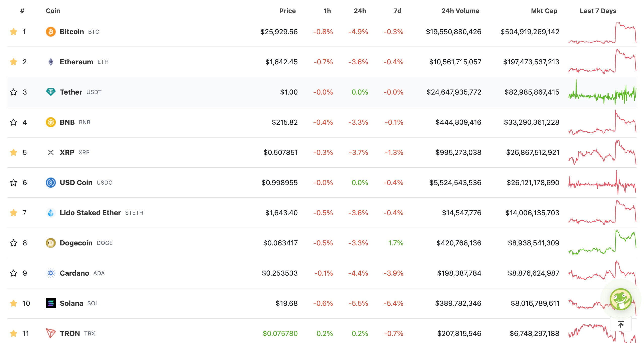The image size is (644, 343).
Task: Click Dogecoin 7d change 1.7%
Action: (x=396, y=243)
